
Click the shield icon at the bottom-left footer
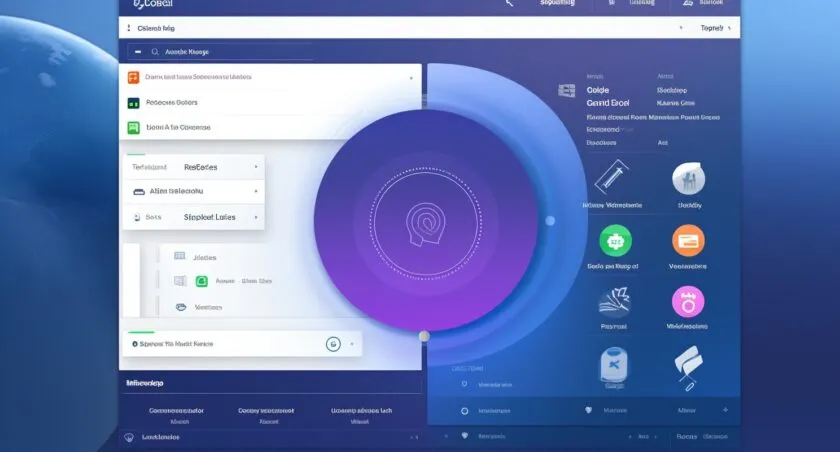(x=129, y=438)
